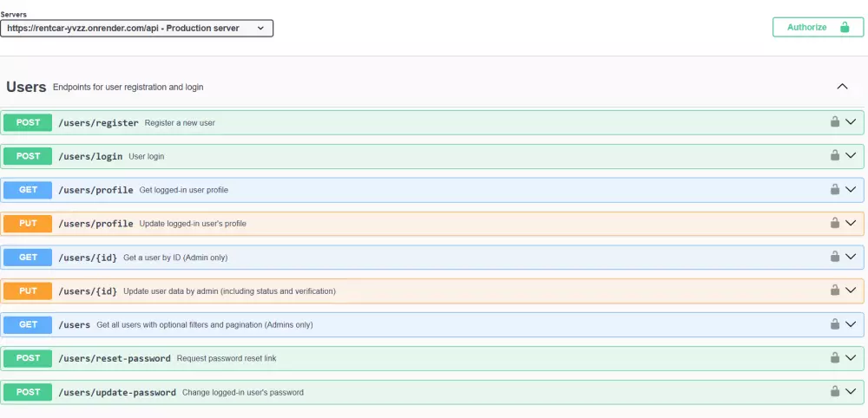Click lock icon on PUT /users/{id} row
Image resolution: width=868 pixels, height=418 pixels.
[x=834, y=291]
